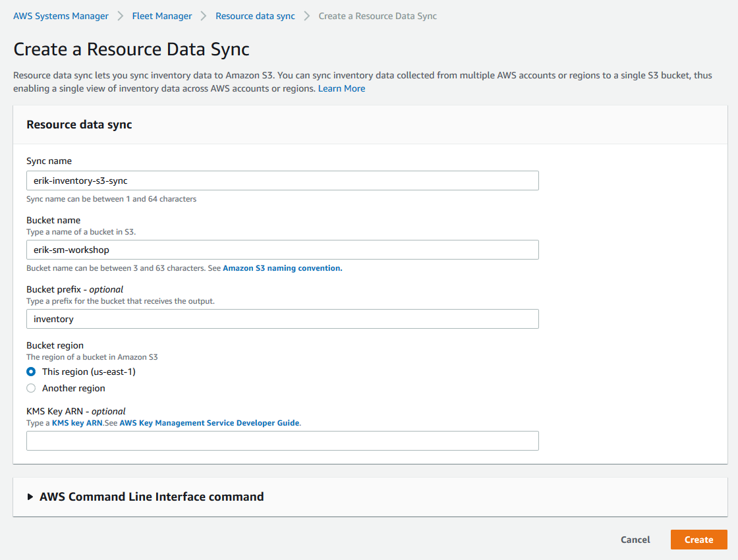Screen dimensions: 738x560
Task: Expand AWS Command Line Interface command section
Action: click(x=146, y=497)
